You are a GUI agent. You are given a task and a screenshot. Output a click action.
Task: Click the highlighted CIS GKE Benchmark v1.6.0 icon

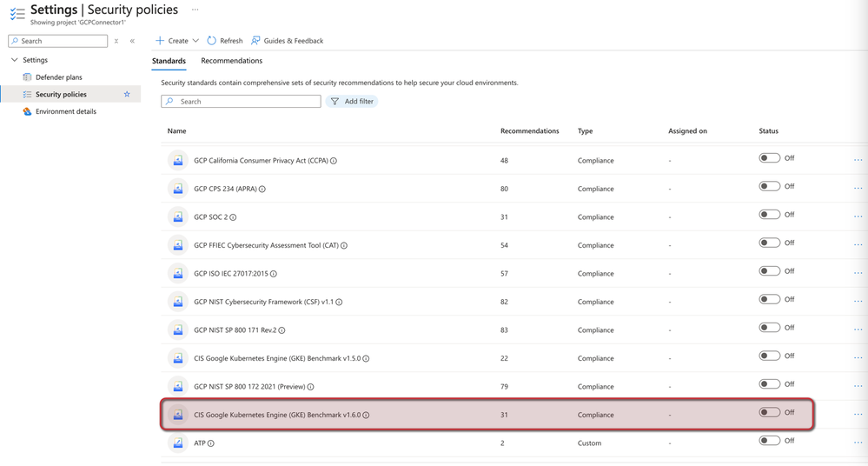pos(178,415)
